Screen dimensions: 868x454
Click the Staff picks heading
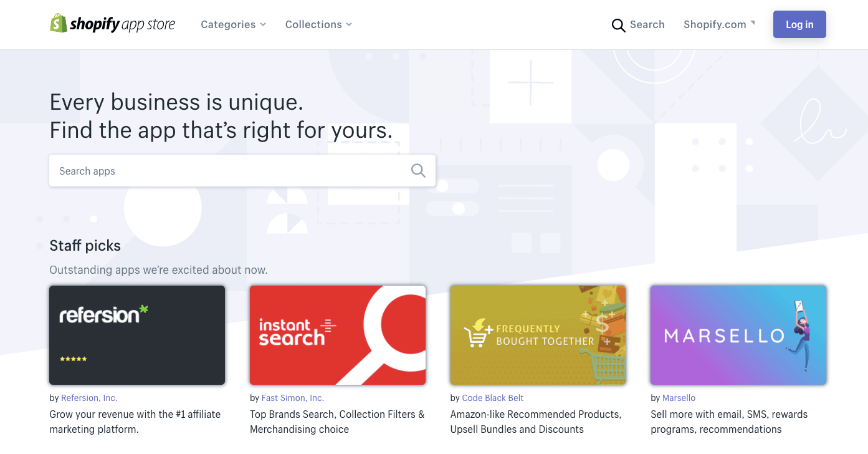pos(85,246)
